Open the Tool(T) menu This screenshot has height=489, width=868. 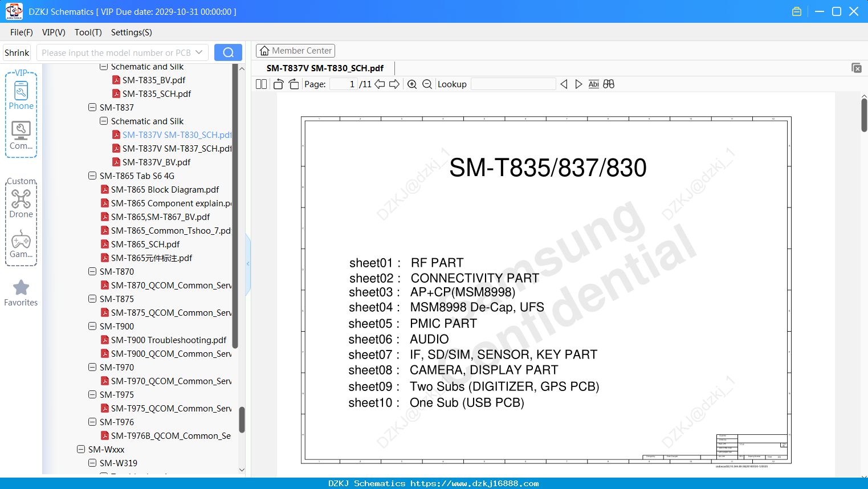tap(88, 32)
